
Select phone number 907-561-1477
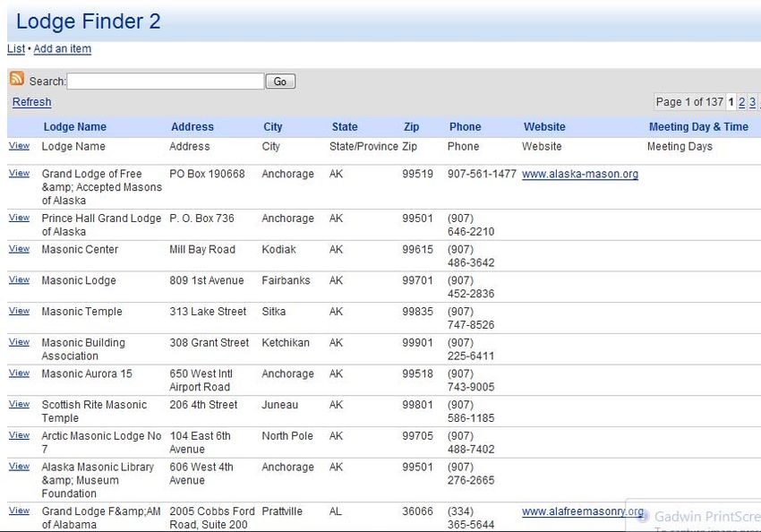pyautogui.click(x=482, y=174)
